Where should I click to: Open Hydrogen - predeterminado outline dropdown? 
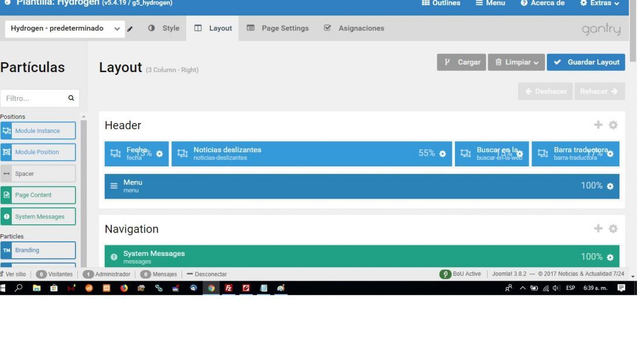point(65,28)
